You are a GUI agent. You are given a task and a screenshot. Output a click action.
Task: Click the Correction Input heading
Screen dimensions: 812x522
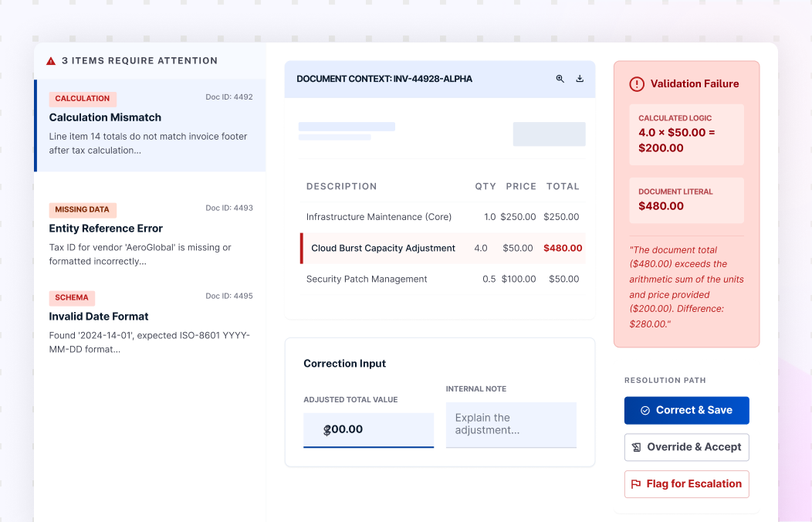(x=344, y=364)
